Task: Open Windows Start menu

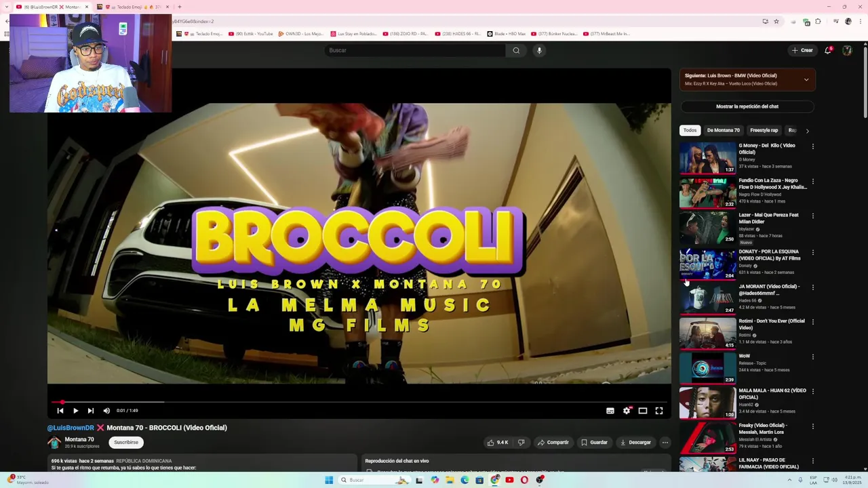Action: tap(329, 480)
